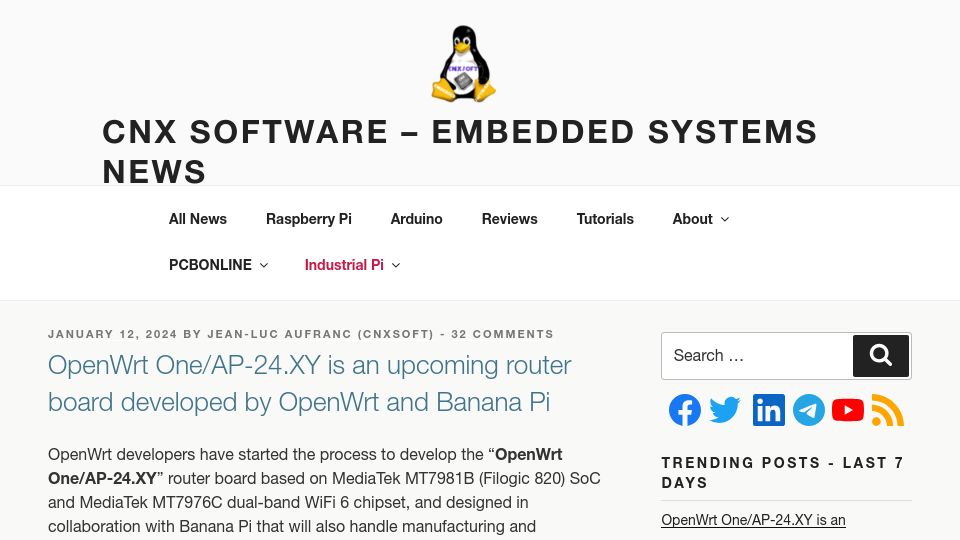Expand the About submenu chevron
This screenshot has height=540, width=960.
[x=725, y=219]
